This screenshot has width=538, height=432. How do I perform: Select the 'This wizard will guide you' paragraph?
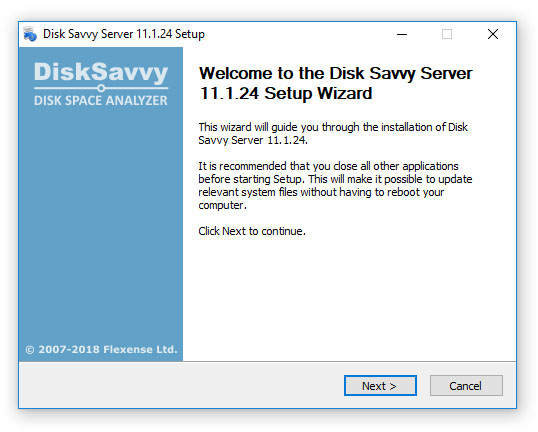(x=333, y=133)
